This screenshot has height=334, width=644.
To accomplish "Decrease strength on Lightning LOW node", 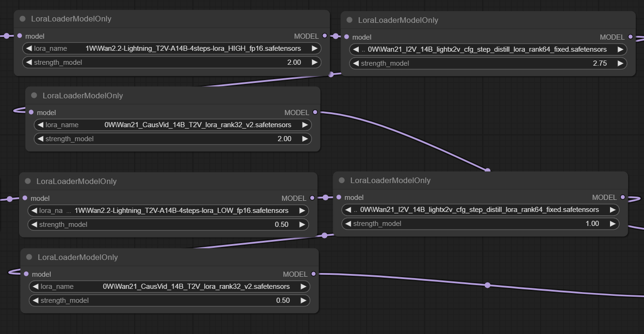I will (x=34, y=225).
